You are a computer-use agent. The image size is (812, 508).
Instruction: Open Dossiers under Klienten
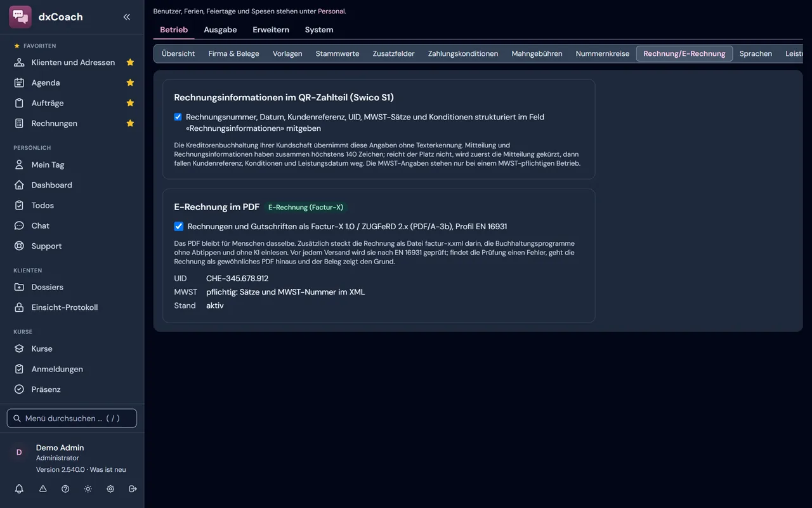pos(72,287)
